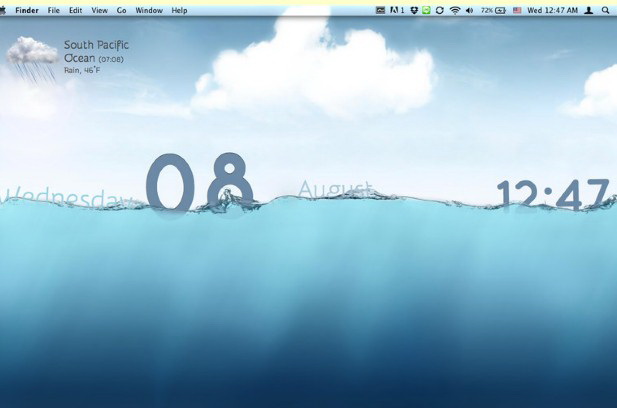Click the user account silhouette icon
This screenshot has height=408, width=617.
click(588, 9)
